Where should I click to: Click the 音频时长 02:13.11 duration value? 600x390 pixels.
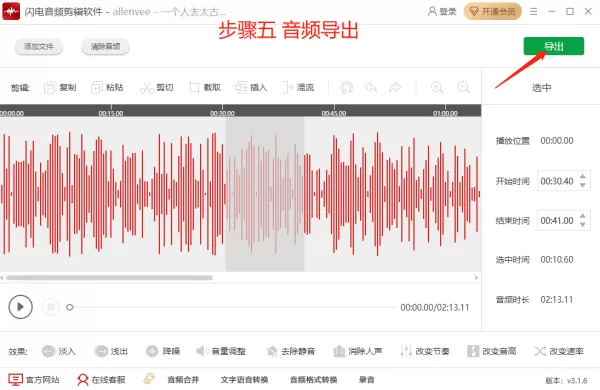click(x=557, y=300)
